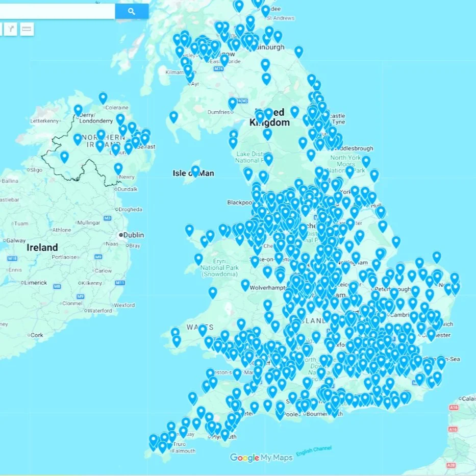Open the pin on the Isle of Man
The image size is (476, 476).
[195, 171]
